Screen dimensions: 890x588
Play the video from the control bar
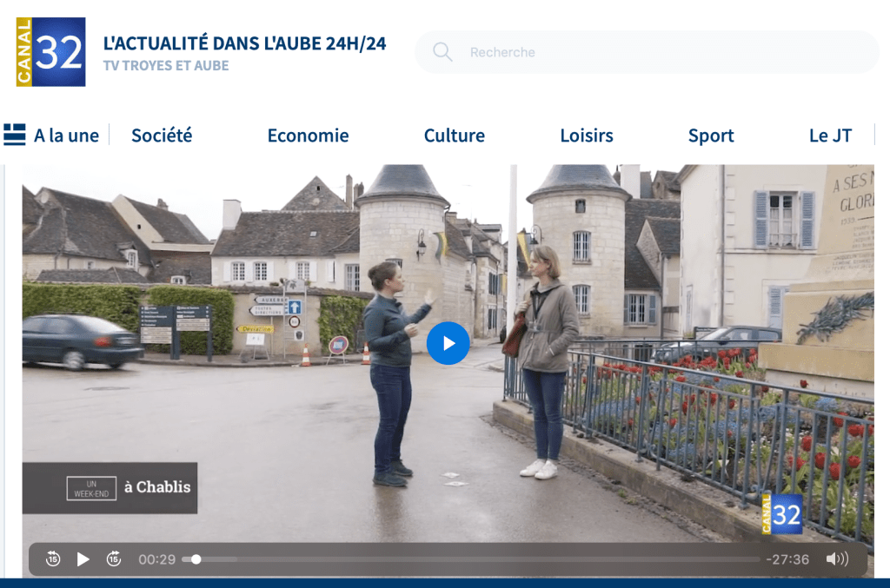tap(83, 559)
